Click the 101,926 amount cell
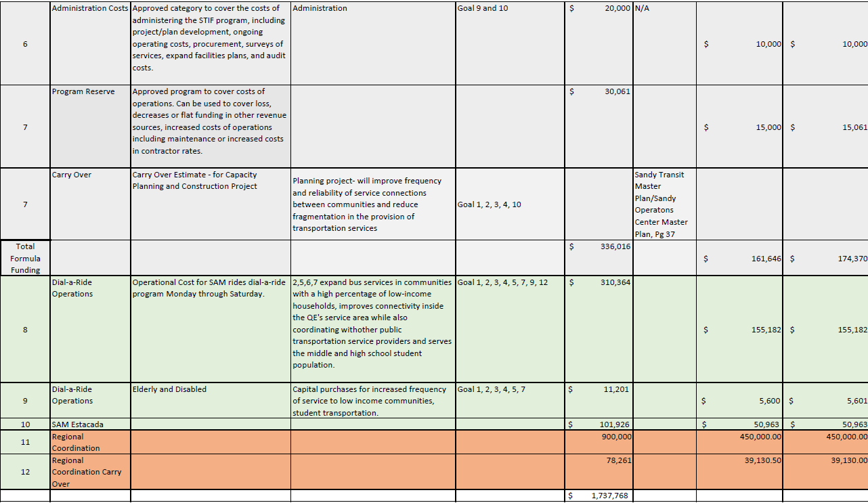868x503 pixels. tap(599, 424)
